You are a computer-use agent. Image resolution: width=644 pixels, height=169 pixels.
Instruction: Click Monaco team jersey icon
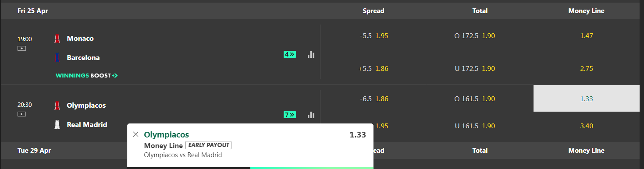click(x=57, y=39)
